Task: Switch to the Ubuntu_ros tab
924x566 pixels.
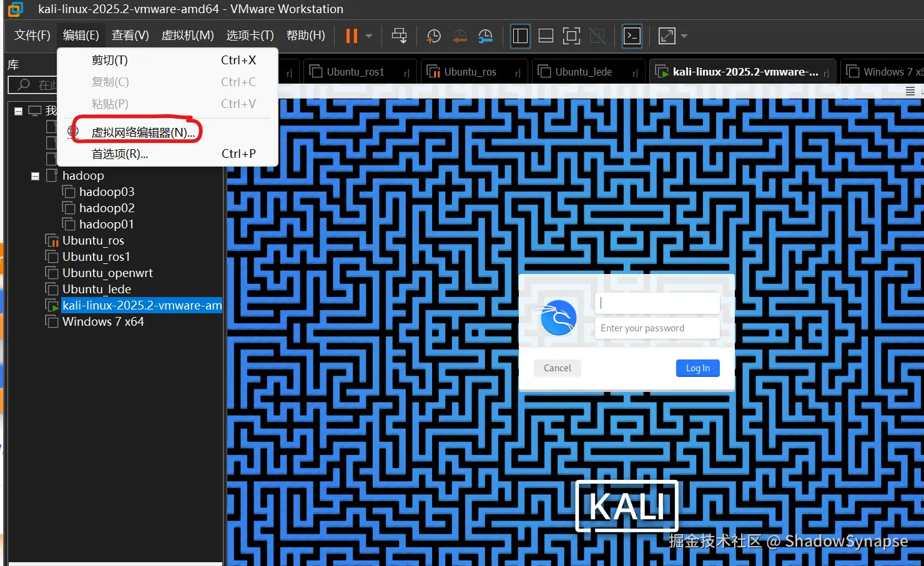Action: tap(474, 72)
